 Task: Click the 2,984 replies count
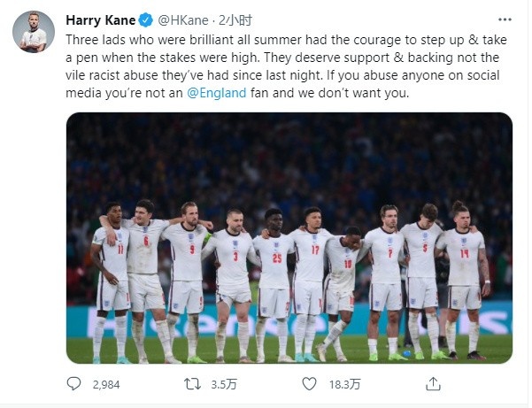point(106,385)
